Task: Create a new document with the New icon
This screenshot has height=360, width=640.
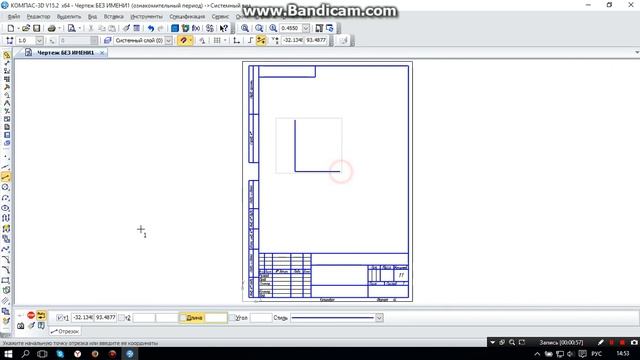Action: pos(11,28)
